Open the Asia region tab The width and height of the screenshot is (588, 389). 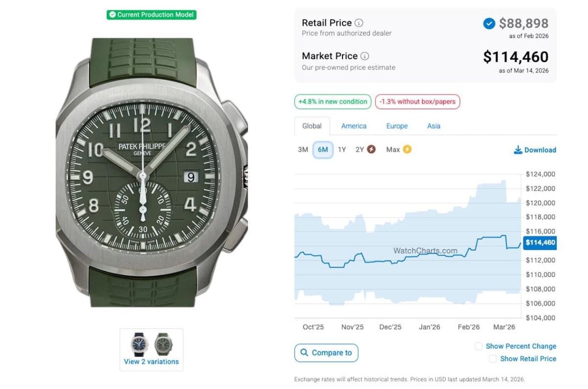click(434, 126)
